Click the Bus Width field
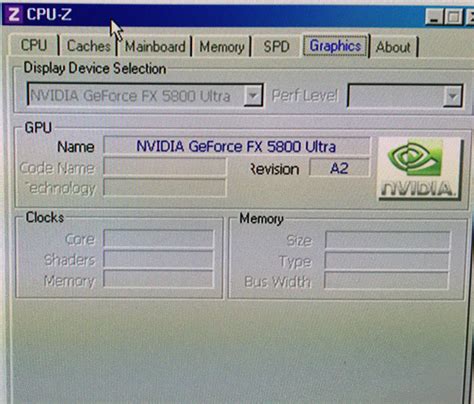Viewport: 474px width, 404px height. [x=387, y=281]
